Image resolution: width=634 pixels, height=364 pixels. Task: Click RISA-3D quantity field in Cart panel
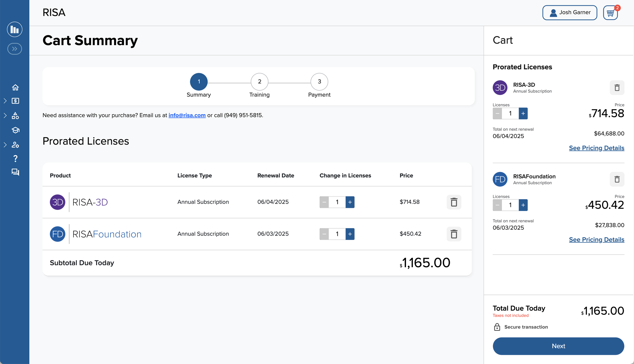coord(510,113)
